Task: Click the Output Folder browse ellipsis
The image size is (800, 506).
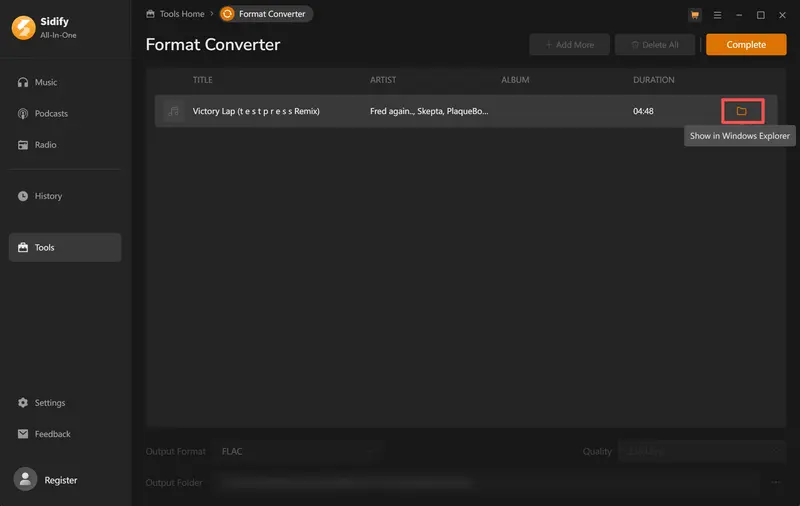Action: (776, 482)
